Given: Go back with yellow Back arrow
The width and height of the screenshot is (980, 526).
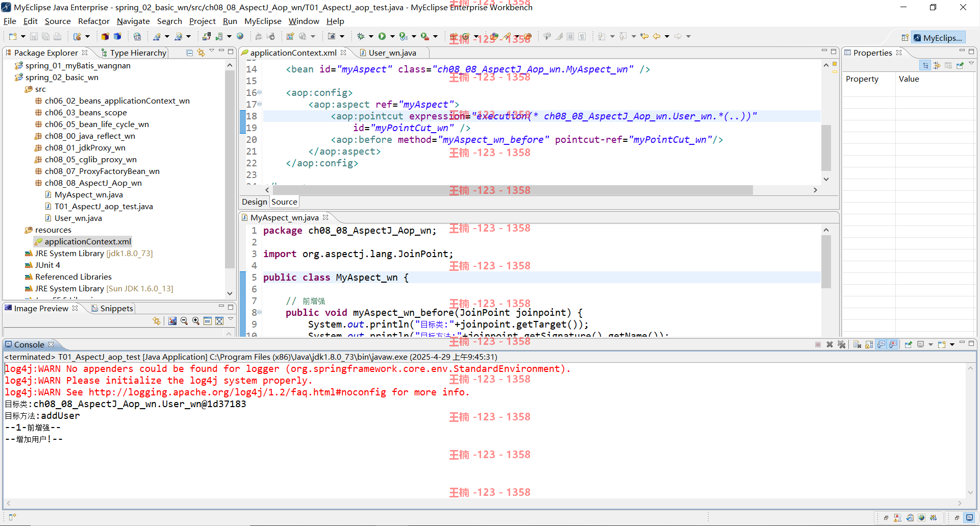Looking at the screenshot, I should 657,36.
